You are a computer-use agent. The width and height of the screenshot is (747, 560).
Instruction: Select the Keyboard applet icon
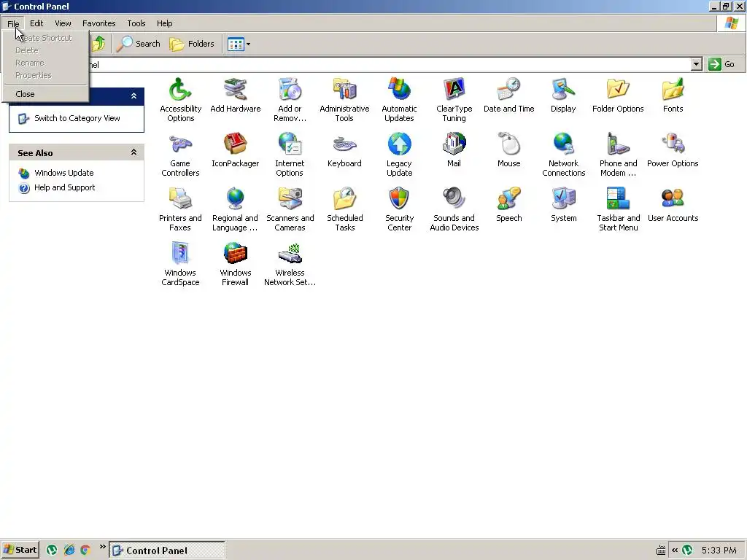[x=344, y=144]
